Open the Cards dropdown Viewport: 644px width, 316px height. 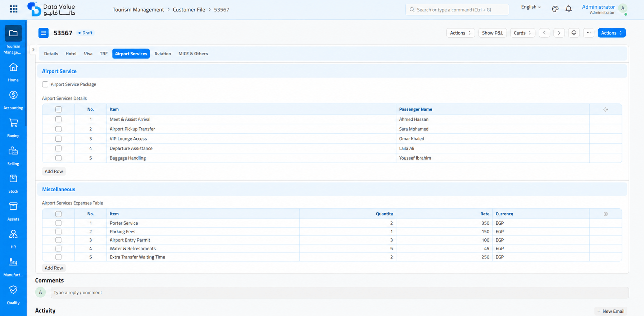pos(522,33)
